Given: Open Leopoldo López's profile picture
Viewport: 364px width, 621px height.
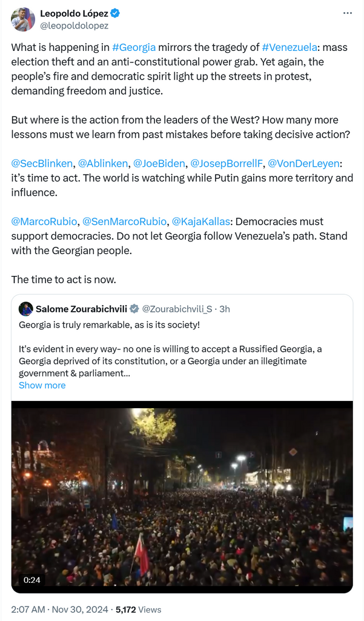Looking at the screenshot, I should click(x=23, y=19).
